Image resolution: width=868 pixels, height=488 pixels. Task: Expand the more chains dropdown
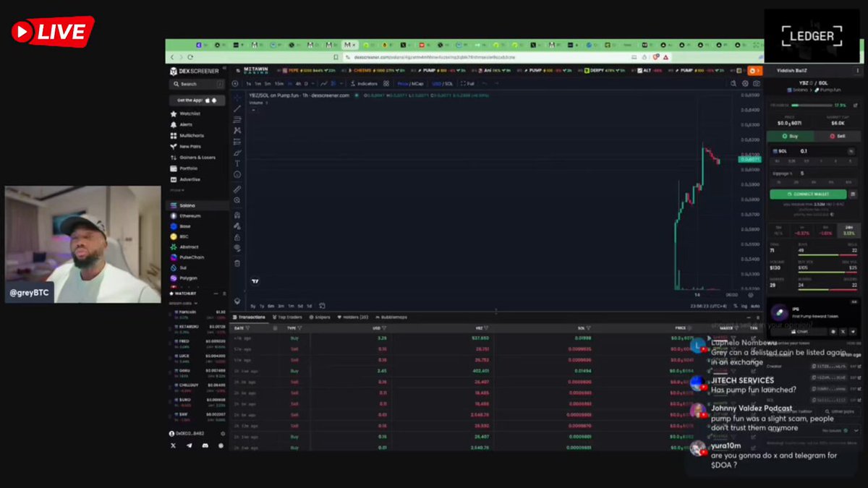tap(176, 190)
